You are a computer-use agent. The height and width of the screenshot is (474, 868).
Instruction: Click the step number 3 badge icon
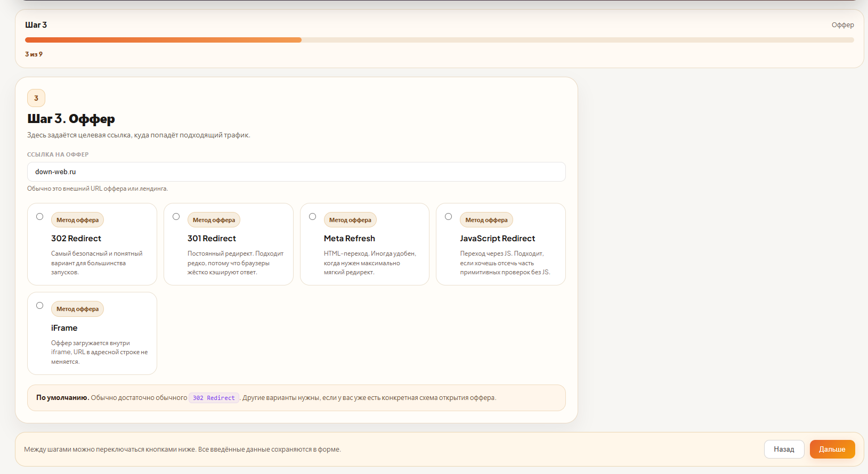click(x=36, y=98)
